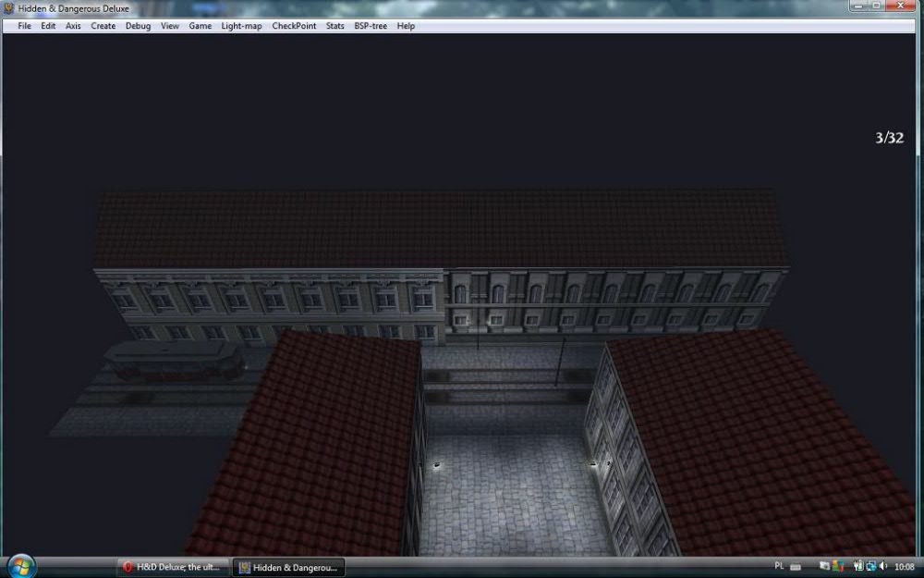Screen dimensions: 924x578
Task: Open the Light-map menu
Action: point(241,26)
